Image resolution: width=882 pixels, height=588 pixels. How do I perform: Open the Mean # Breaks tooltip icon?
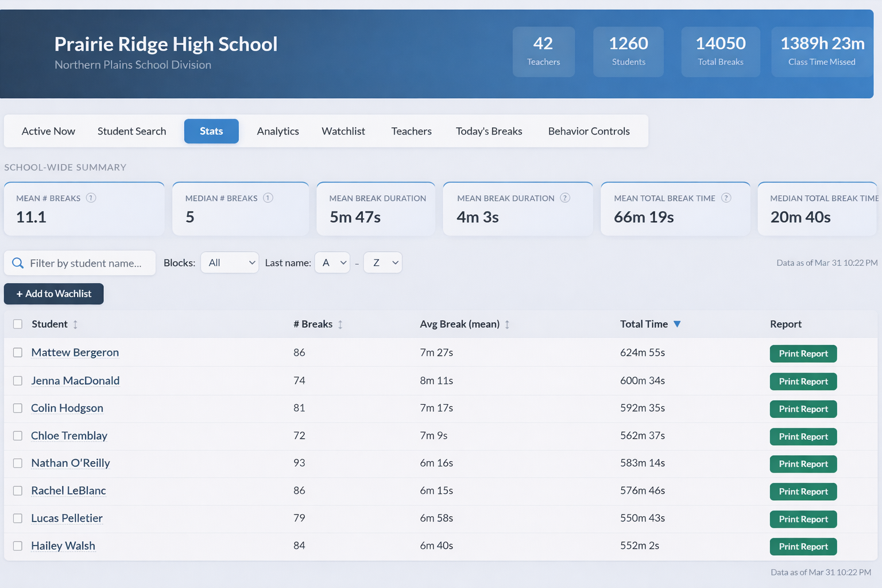coord(91,198)
